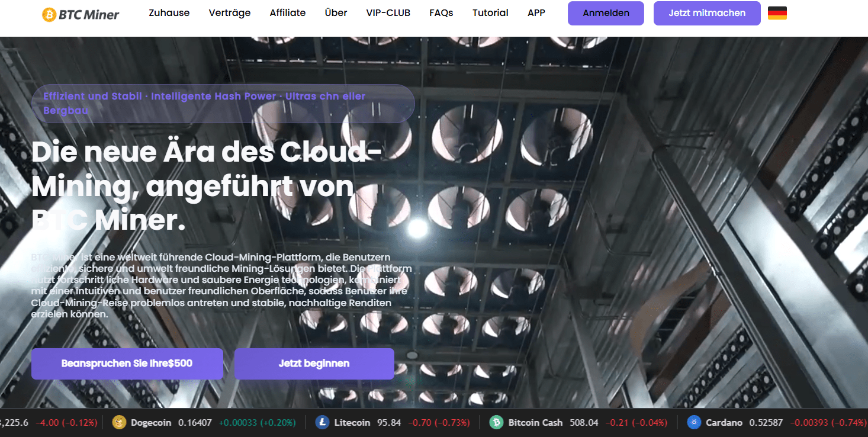Open the Affiliate navigation link
Screen dimensions: 868x437
click(x=288, y=13)
